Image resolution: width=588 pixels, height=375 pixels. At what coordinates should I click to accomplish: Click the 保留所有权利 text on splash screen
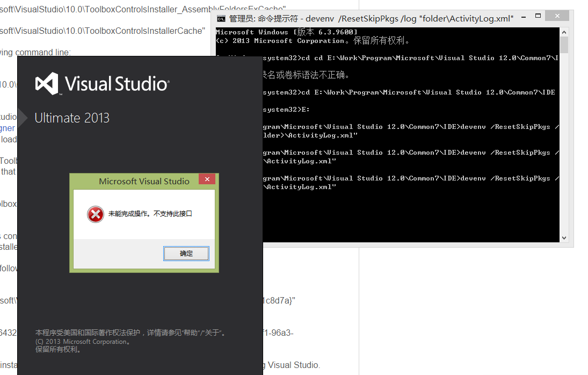(x=58, y=350)
